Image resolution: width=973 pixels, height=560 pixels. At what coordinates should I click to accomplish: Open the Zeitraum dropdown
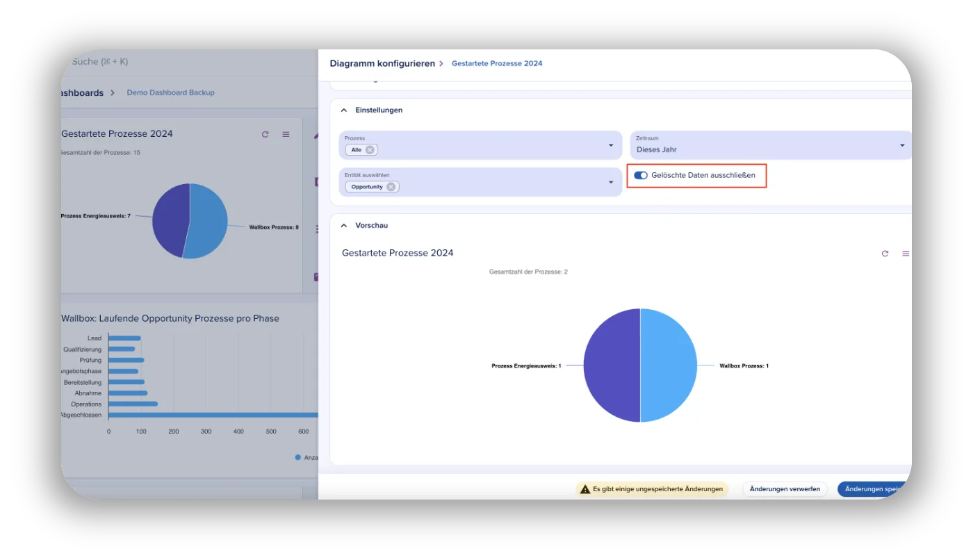point(902,145)
